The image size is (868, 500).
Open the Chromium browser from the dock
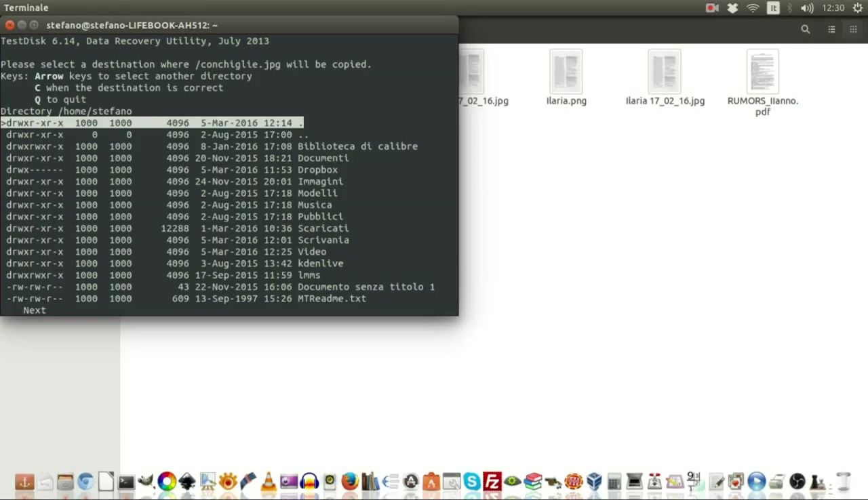click(85, 482)
